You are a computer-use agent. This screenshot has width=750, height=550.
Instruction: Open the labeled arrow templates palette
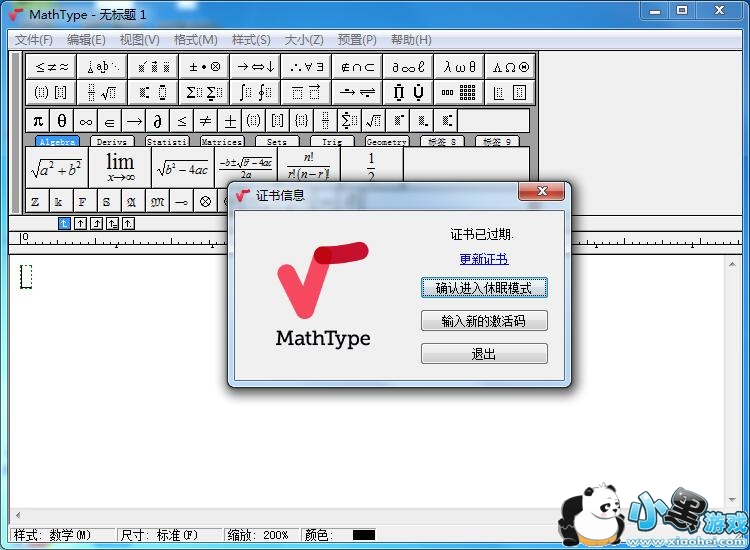point(357,92)
